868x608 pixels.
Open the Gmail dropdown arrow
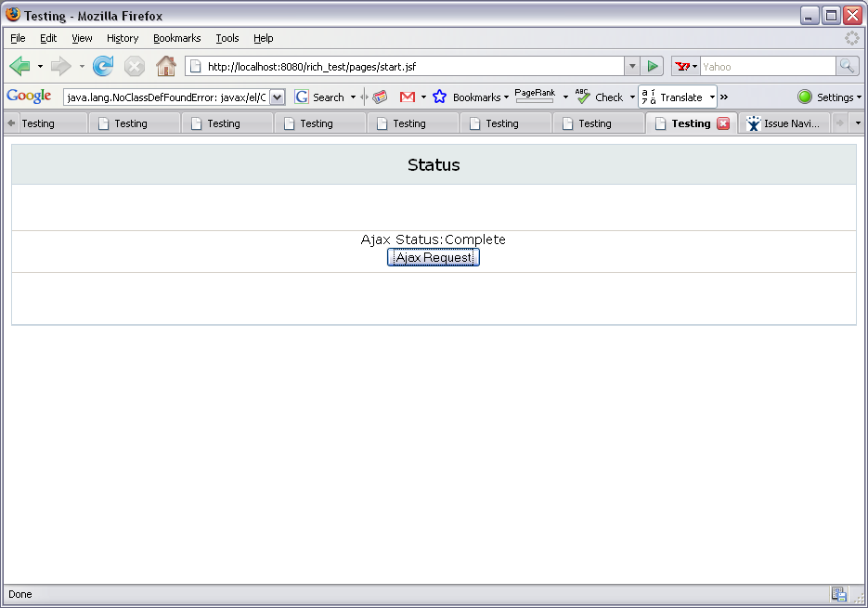pyautogui.click(x=423, y=97)
